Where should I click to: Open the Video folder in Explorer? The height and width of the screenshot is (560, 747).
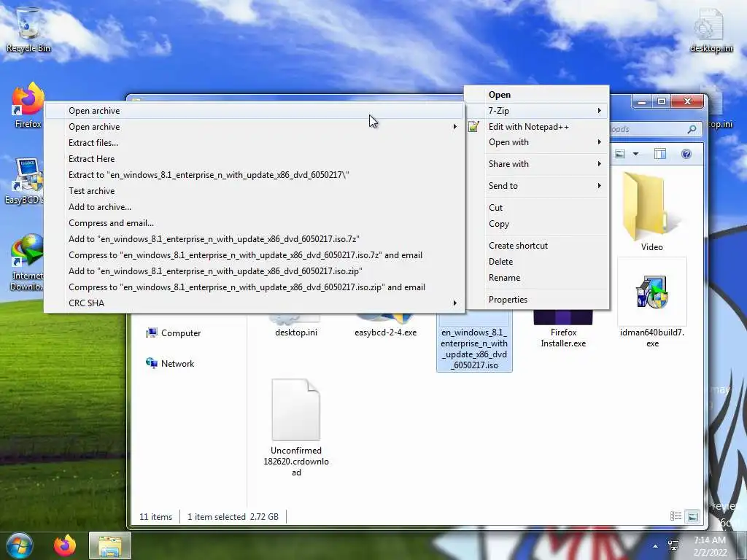tap(651, 212)
